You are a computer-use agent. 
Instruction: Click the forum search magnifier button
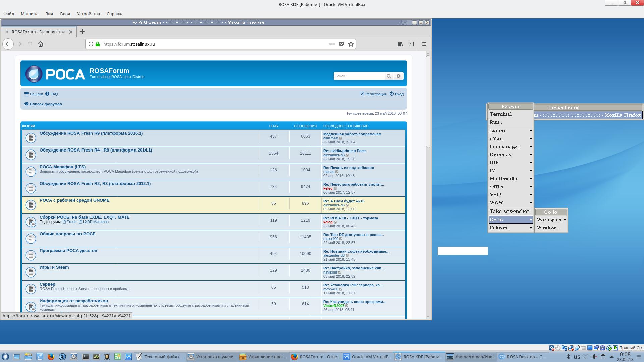click(x=389, y=76)
